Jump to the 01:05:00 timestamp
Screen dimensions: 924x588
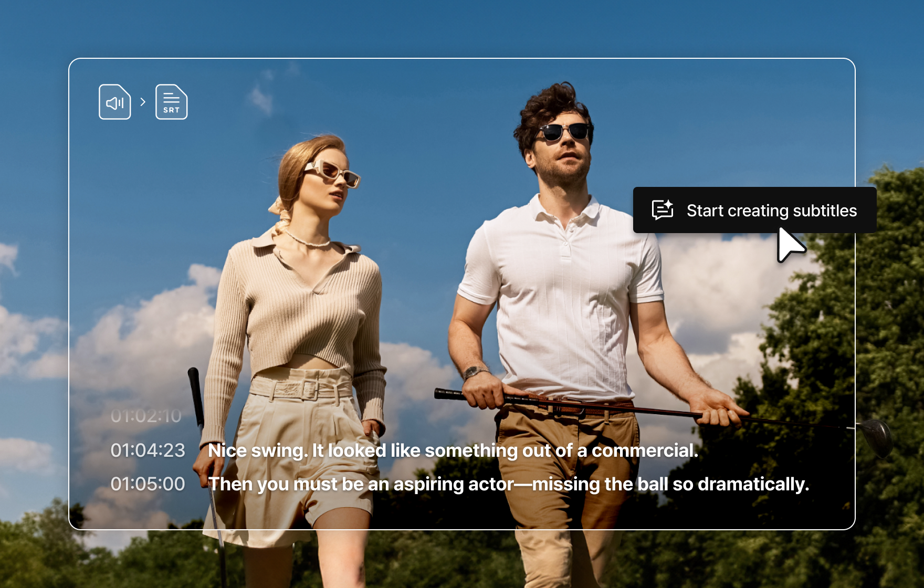tap(148, 484)
